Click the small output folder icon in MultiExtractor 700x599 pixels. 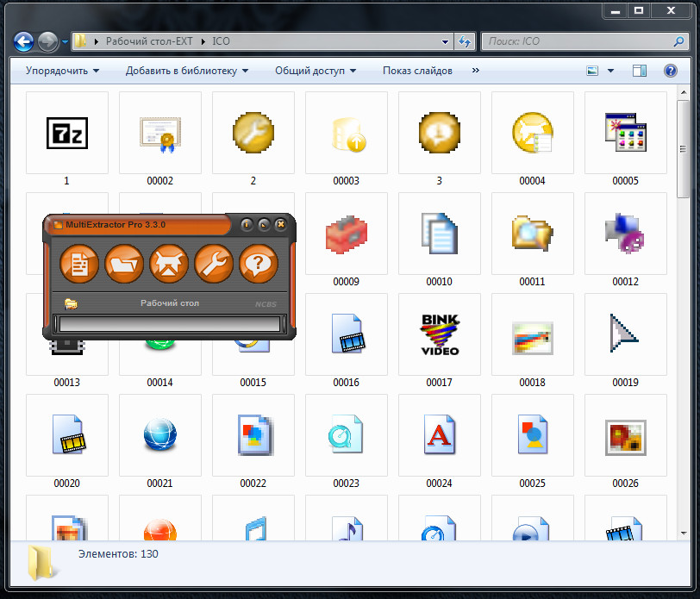pos(71,303)
